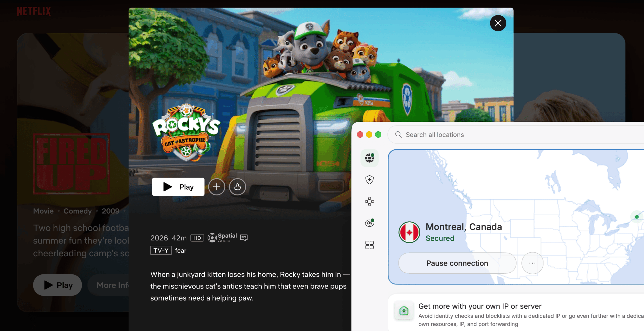Click the Canada flag icon
Viewport: 644px width, 331px height.
click(x=409, y=232)
